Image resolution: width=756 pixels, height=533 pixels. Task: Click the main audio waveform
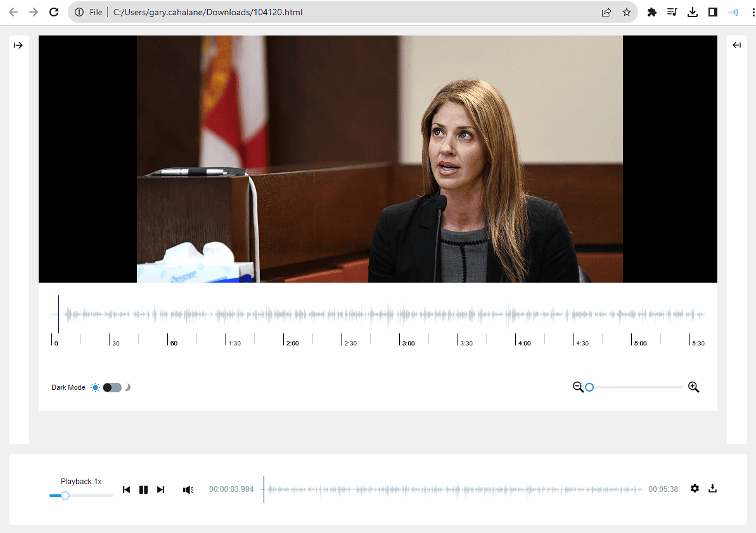(x=378, y=314)
